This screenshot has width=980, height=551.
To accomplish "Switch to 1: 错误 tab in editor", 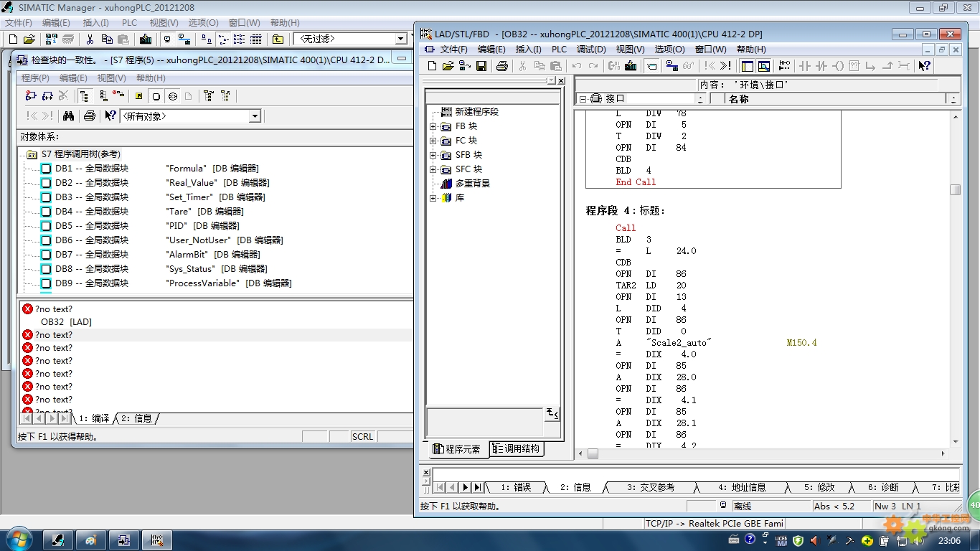I will click(x=516, y=487).
